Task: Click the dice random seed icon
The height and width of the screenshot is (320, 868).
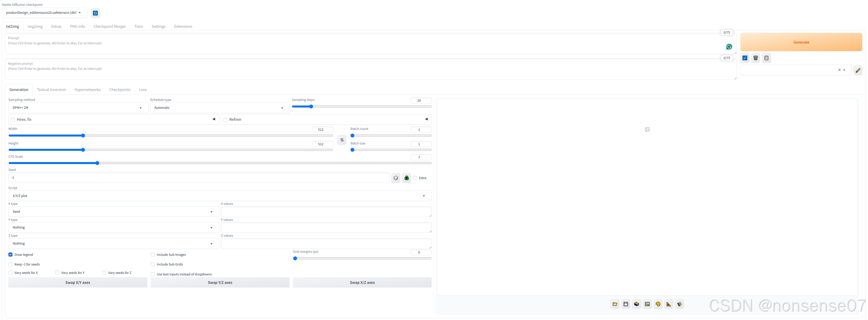Action: (x=396, y=178)
